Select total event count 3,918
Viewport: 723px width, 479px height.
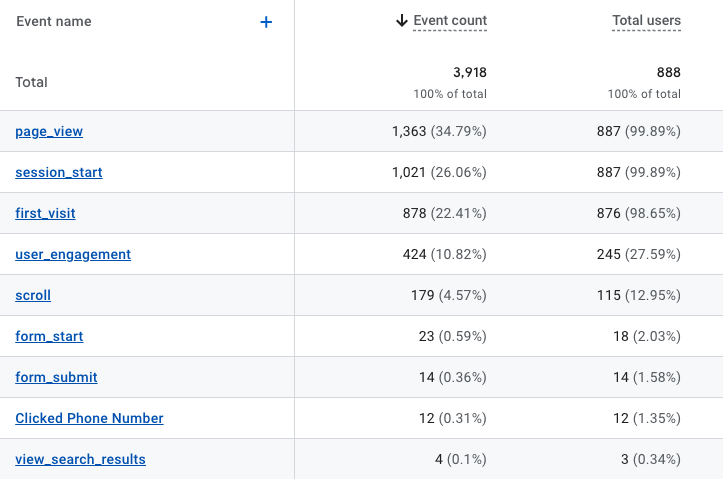[470, 72]
